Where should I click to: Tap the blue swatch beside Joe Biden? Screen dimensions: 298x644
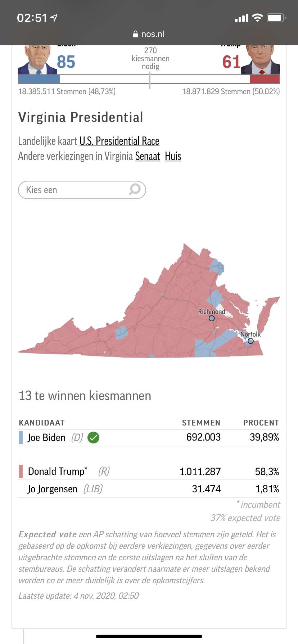(21, 437)
